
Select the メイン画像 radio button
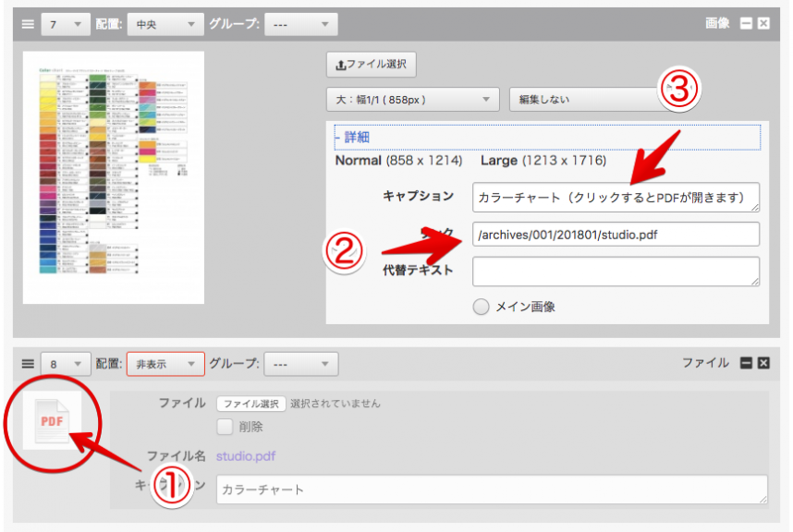pyautogui.click(x=481, y=308)
